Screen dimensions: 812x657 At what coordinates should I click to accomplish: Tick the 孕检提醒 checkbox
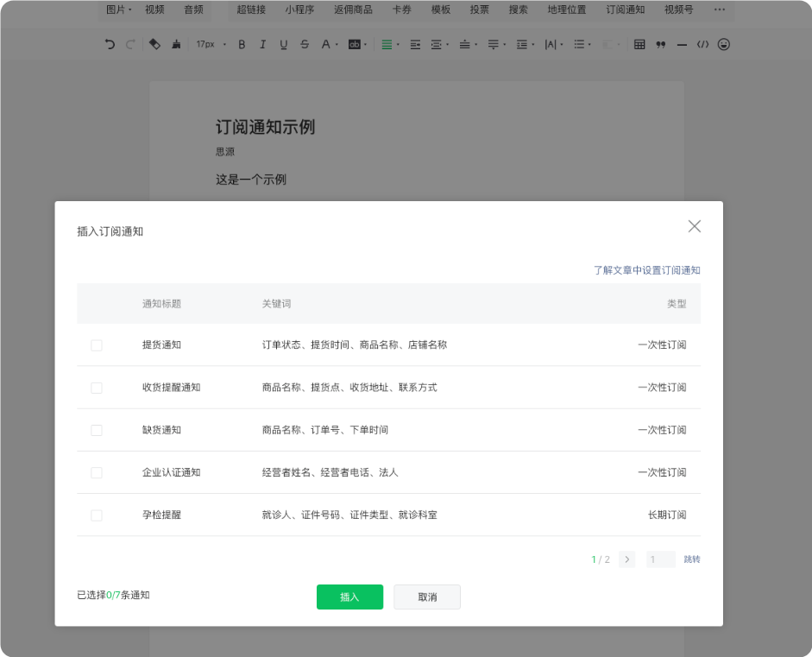pos(97,515)
